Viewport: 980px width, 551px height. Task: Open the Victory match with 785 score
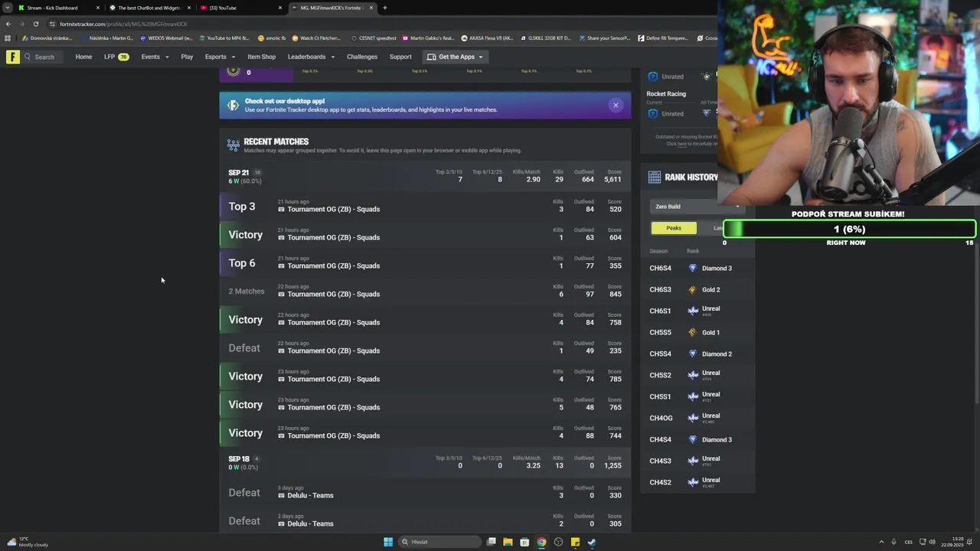coord(425,377)
